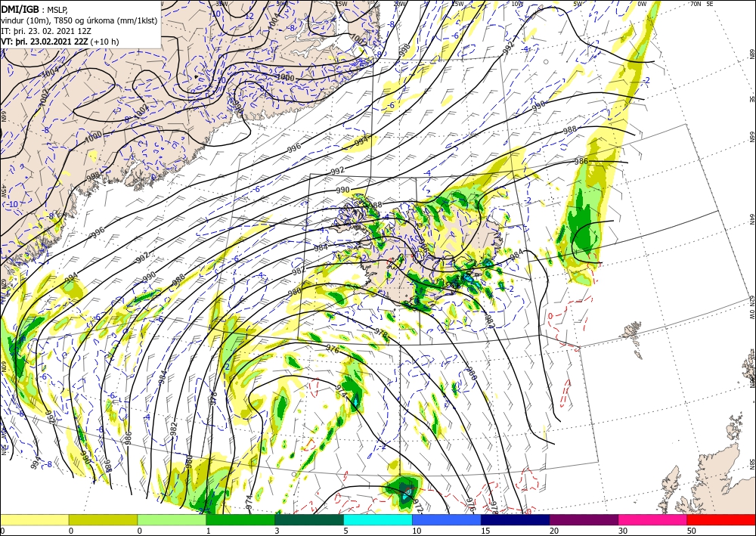Screen dimensions: 756x536
Task: Click the "5W" longitude label
Action: [578, 4]
